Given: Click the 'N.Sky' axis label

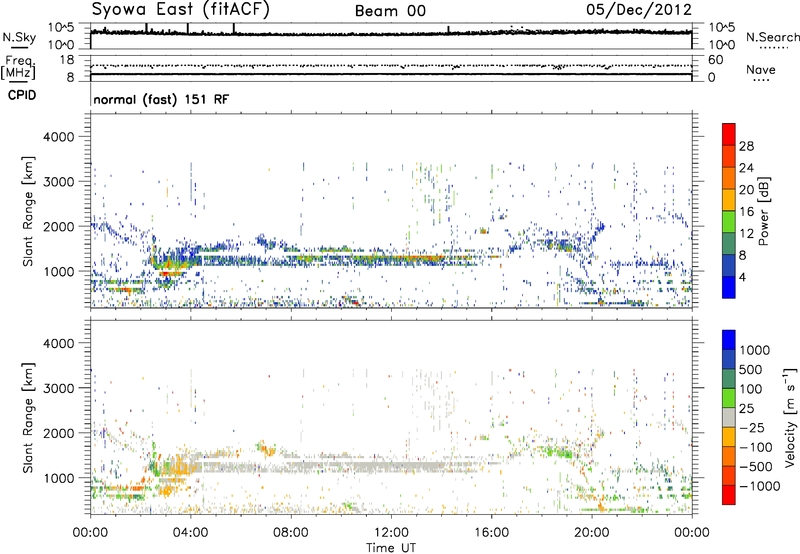Looking at the screenshot, I should click(19, 37).
